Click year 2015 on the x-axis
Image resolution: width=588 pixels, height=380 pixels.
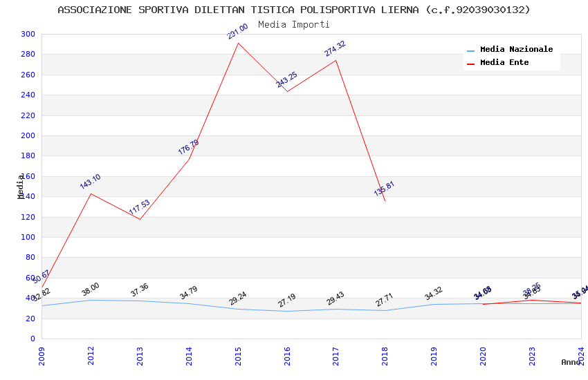[x=238, y=357]
